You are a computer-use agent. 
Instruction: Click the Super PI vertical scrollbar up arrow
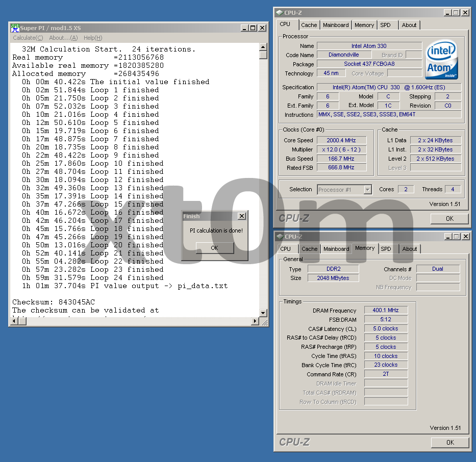point(263,47)
